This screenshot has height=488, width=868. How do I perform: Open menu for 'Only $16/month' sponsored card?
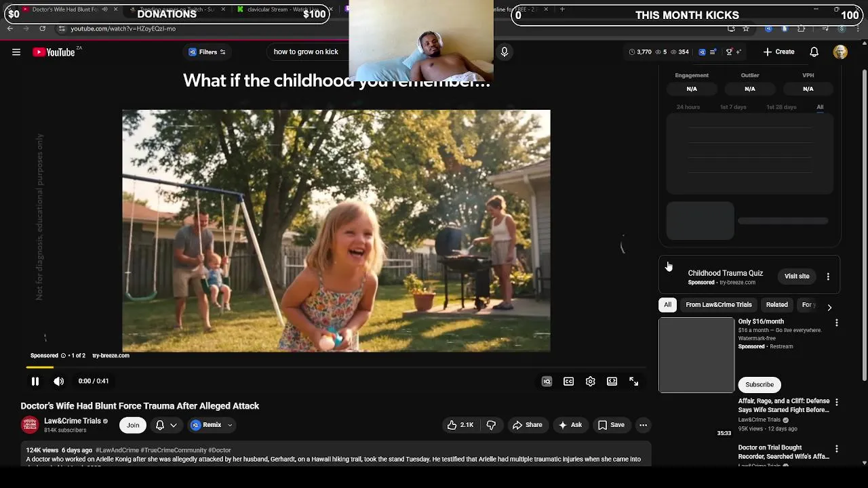pos(836,323)
